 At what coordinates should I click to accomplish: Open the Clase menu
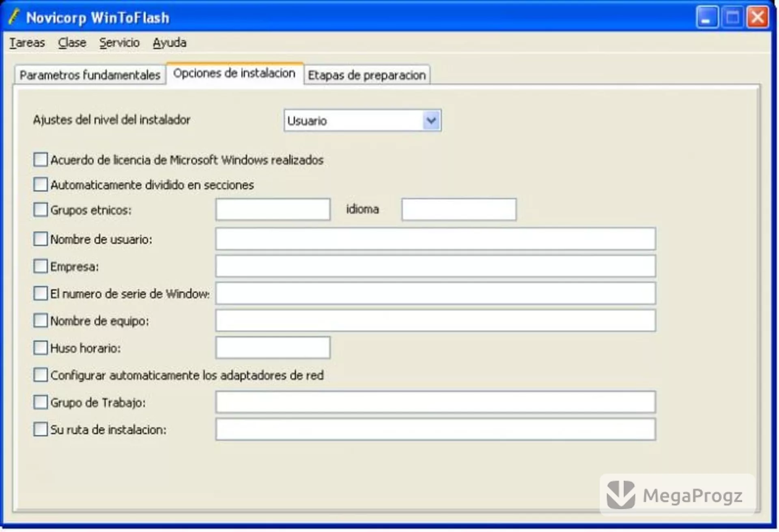coord(72,43)
